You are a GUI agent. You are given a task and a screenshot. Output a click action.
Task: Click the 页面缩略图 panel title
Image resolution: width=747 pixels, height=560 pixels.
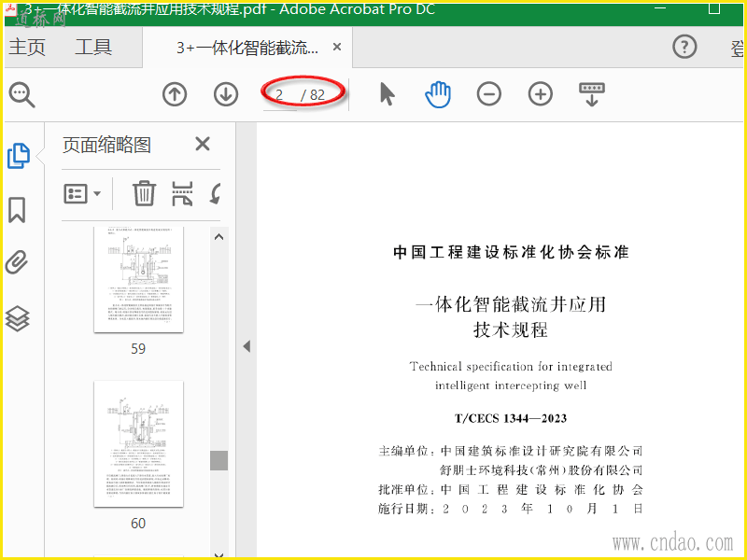click(106, 145)
